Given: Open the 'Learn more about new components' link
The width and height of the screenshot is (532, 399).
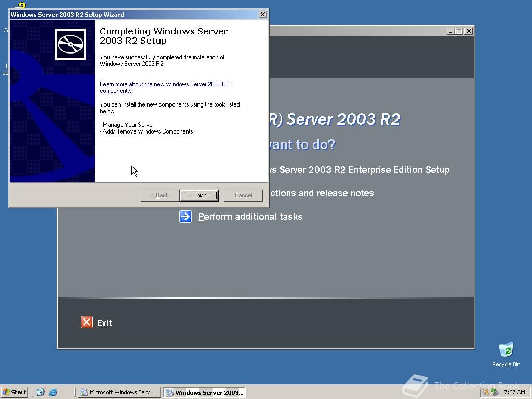Looking at the screenshot, I should click(x=164, y=87).
